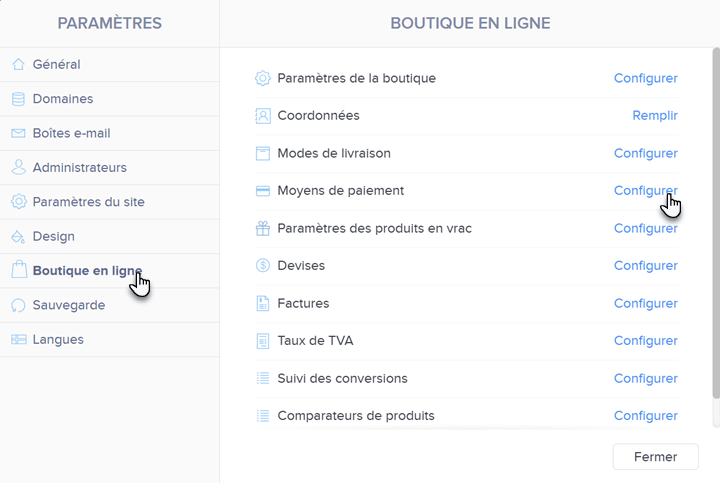Click the vertical scrollbar of the boutique list

pos(716,223)
